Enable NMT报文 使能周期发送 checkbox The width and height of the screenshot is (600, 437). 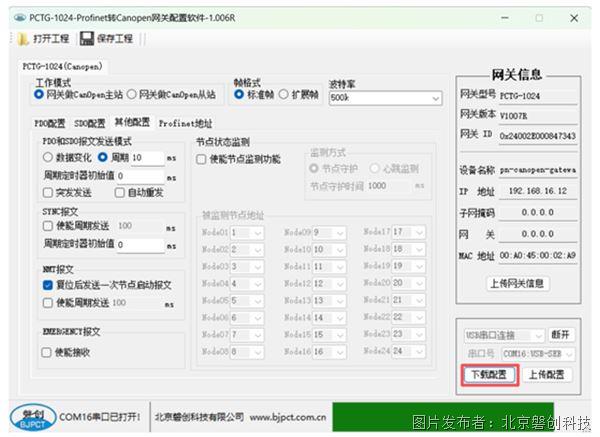coord(48,303)
